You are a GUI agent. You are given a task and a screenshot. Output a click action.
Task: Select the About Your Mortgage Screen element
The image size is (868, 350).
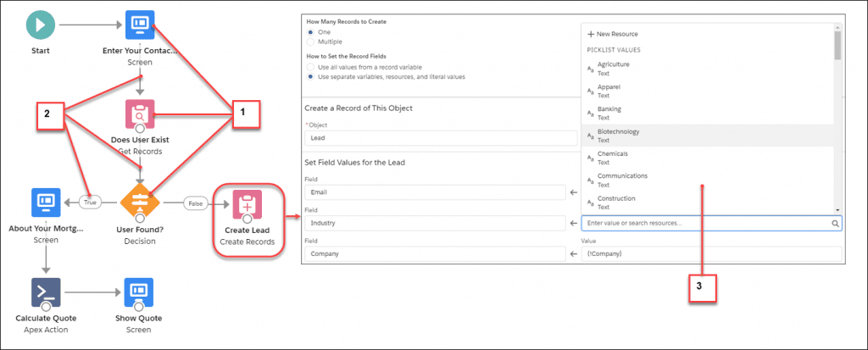pyautogui.click(x=45, y=203)
